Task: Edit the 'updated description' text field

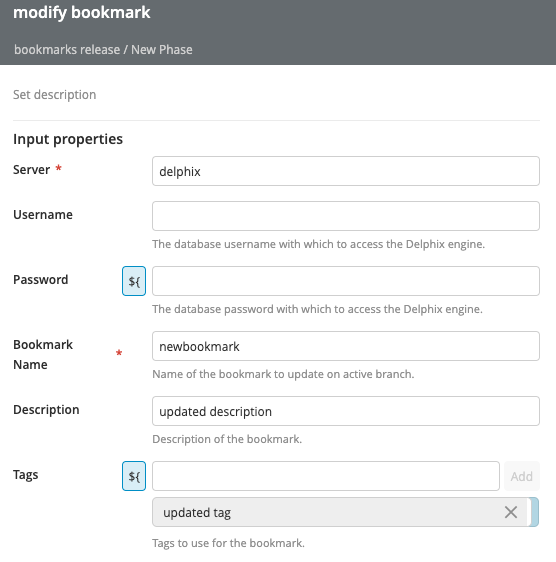Action: click(346, 411)
